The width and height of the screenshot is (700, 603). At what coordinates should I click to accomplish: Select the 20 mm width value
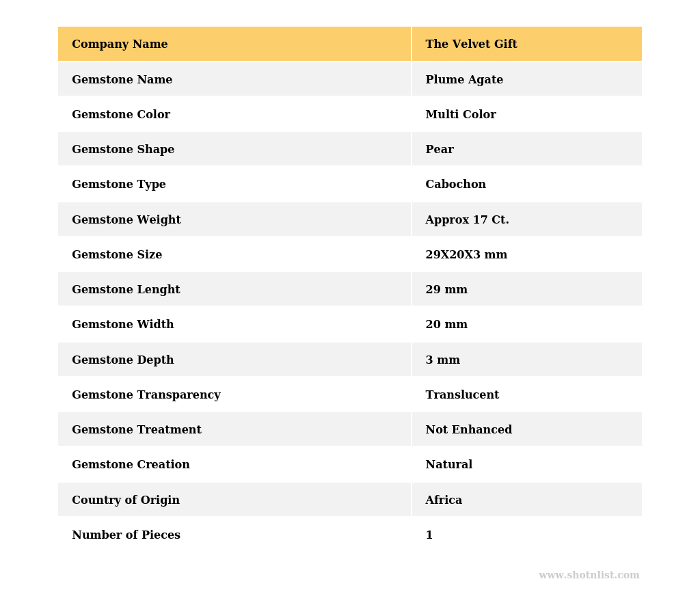446,325
